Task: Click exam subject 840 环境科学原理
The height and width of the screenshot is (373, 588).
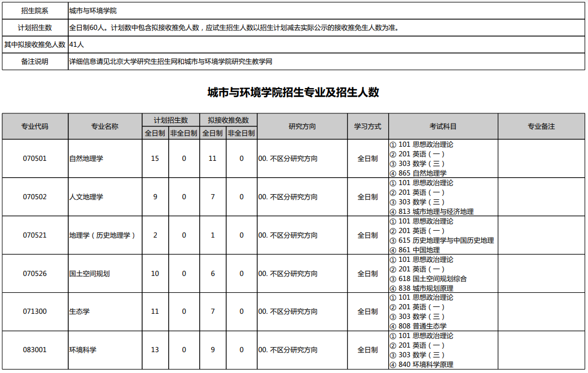Action: click(422, 365)
